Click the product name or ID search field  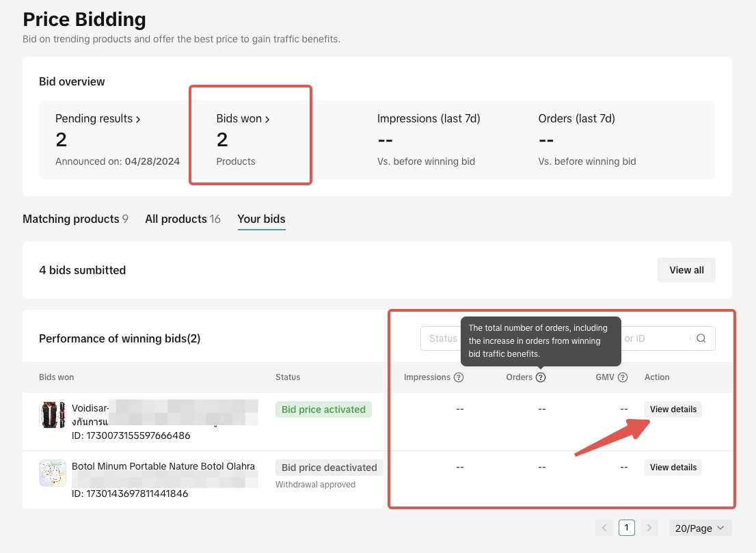[x=653, y=338]
